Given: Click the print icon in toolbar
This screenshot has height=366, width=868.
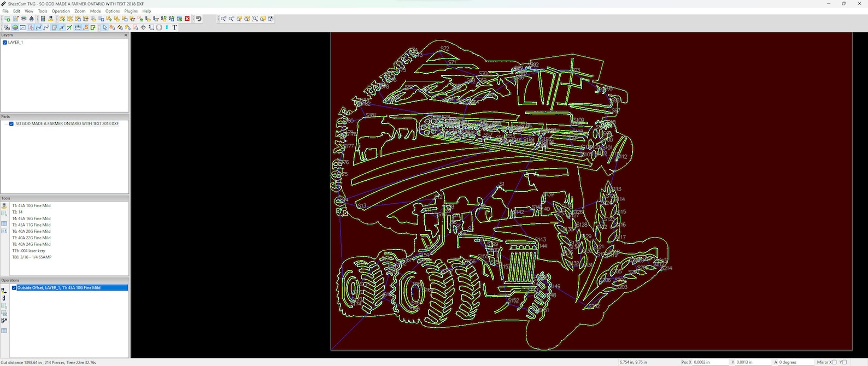Looking at the screenshot, I should [31, 19].
